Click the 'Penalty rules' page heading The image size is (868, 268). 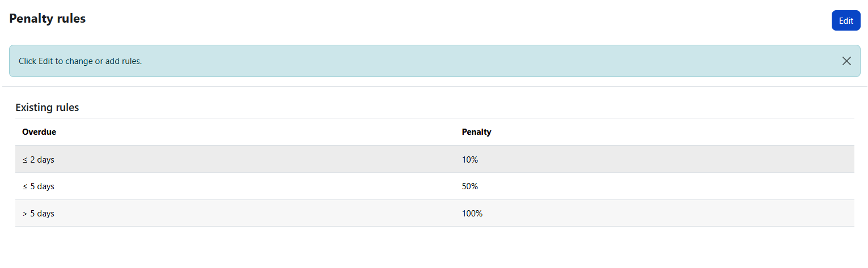point(48,19)
